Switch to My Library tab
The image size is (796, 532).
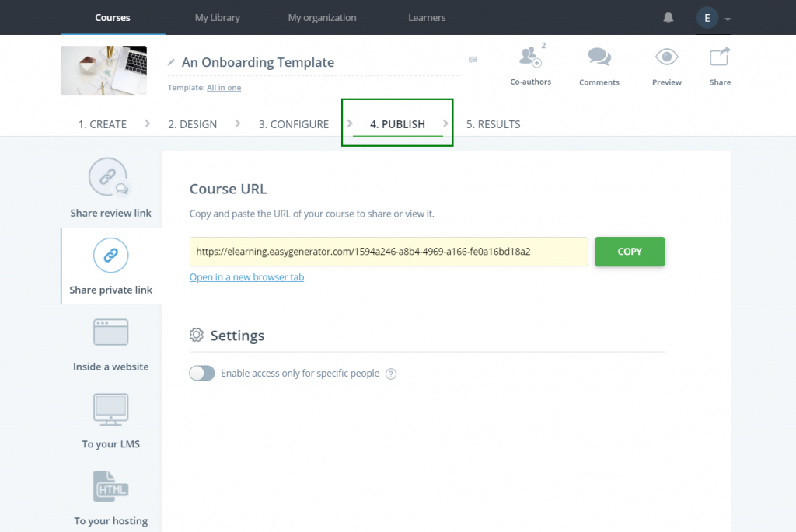coord(217,17)
